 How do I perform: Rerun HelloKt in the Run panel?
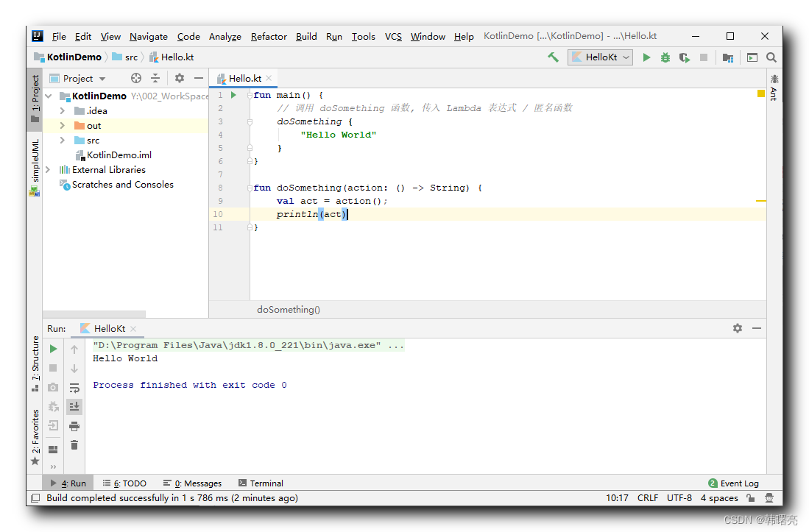(53, 349)
